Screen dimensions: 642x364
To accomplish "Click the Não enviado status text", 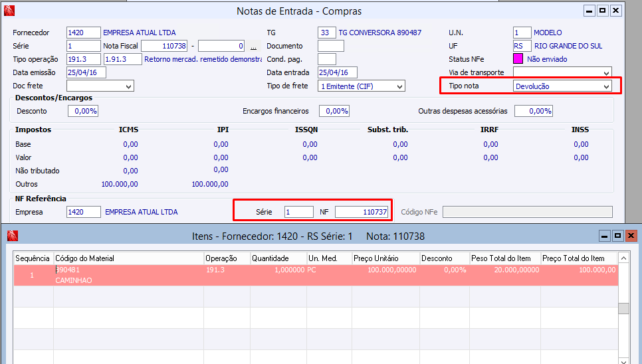I will (x=547, y=59).
